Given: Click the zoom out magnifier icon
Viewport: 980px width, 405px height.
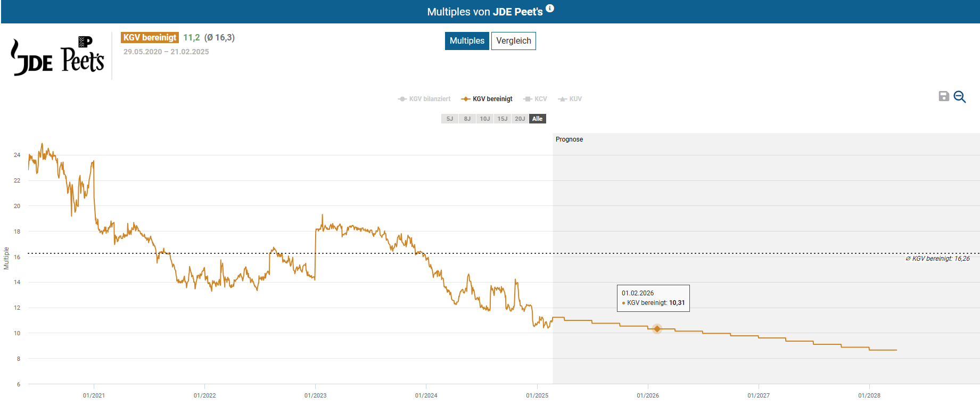Looking at the screenshot, I should tap(959, 97).
